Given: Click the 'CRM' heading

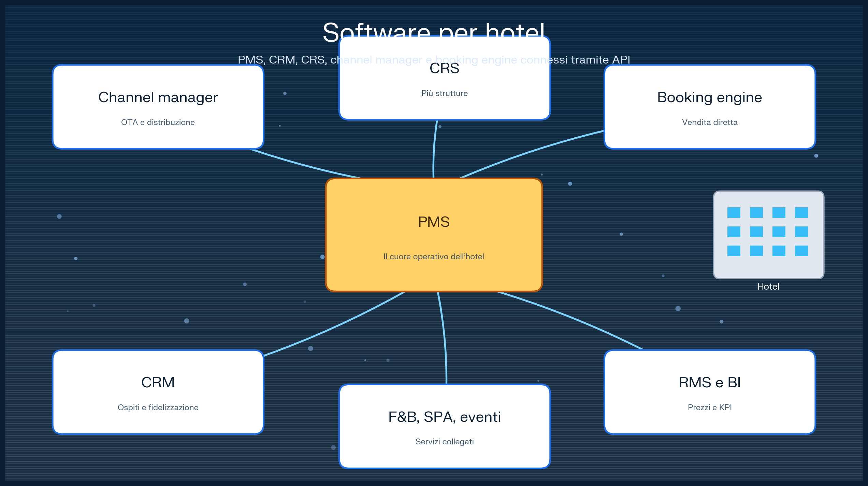Looking at the screenshot, I should [x=158, y=383].
